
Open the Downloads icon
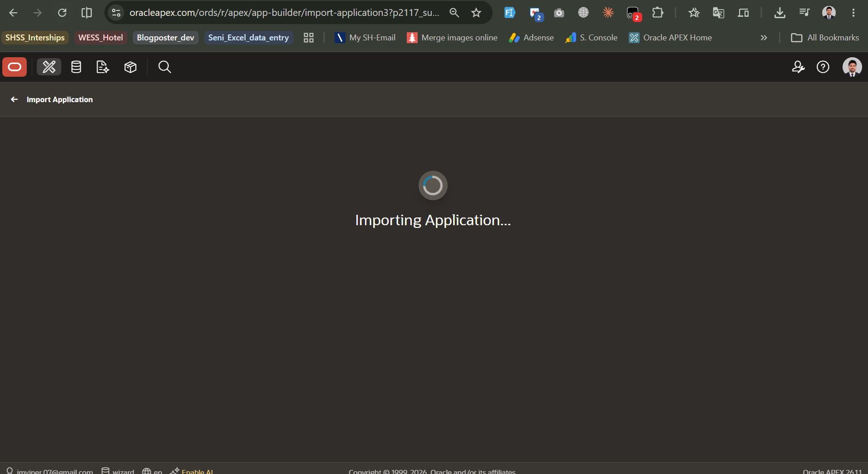point(779,13)
